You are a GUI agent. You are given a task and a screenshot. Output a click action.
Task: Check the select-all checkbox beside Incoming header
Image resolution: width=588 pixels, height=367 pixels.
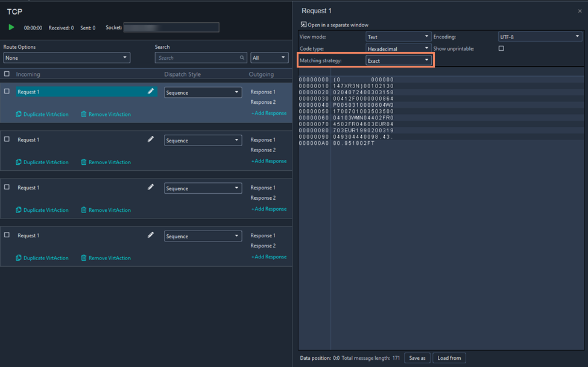pos(7,74)
